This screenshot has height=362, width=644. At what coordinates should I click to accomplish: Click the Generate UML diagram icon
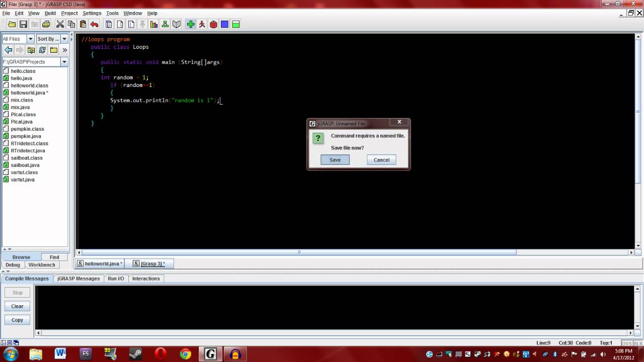pos(165,24)
